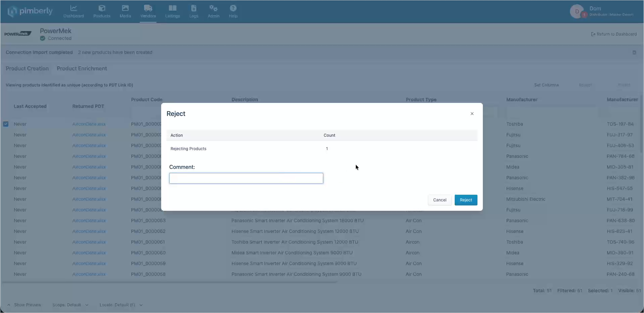Open the Media library icon
Image resolution: width=644 pixels, height=313 pixels.
click(125, 8)
